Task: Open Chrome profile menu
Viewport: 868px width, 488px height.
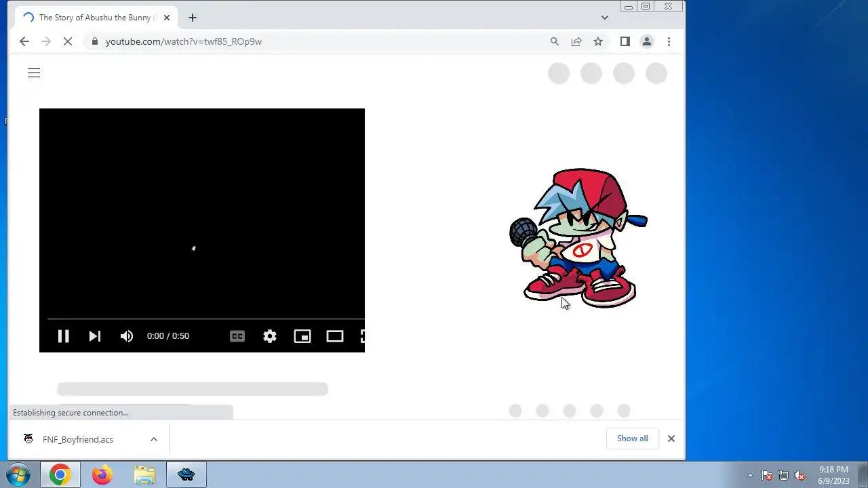Action: (647, 41)
